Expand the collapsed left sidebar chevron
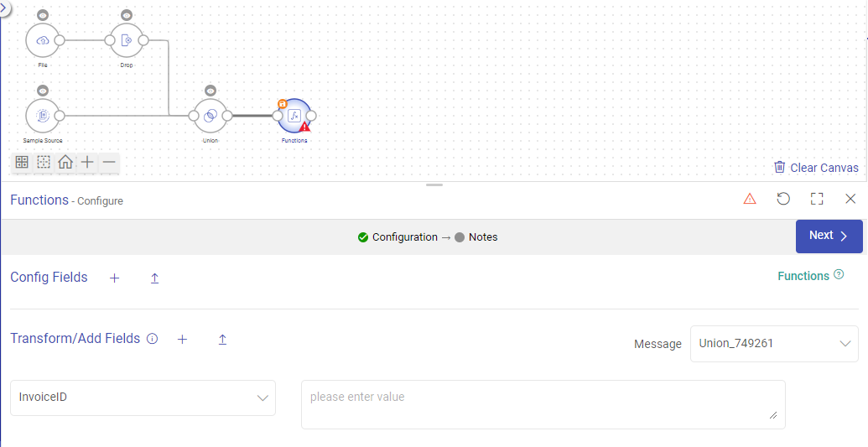 [x=4, y=6]
